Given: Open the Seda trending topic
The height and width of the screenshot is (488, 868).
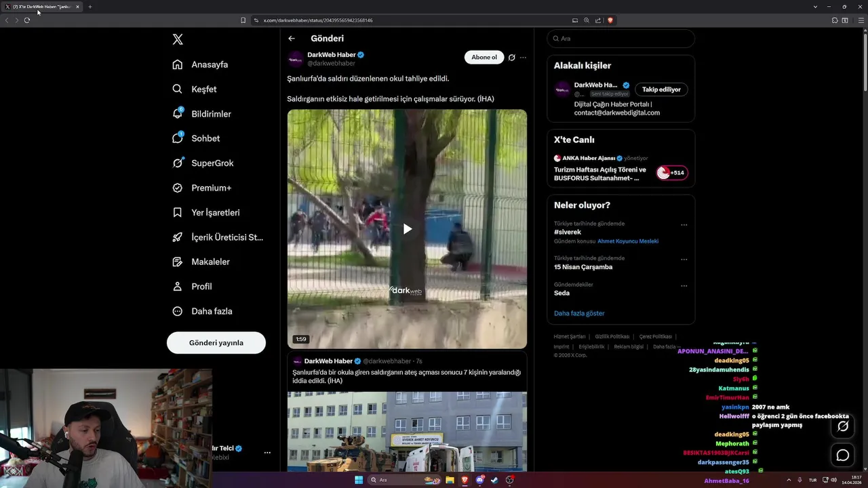Looking at the screenshot, I should pyautogui.click(x=561, y=293).
